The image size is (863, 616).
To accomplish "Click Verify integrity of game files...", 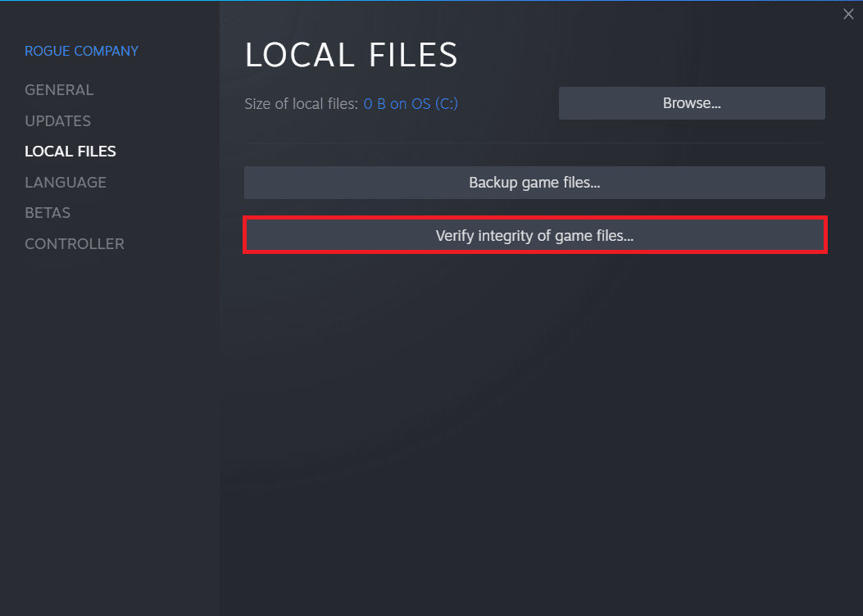I will 534,236.
